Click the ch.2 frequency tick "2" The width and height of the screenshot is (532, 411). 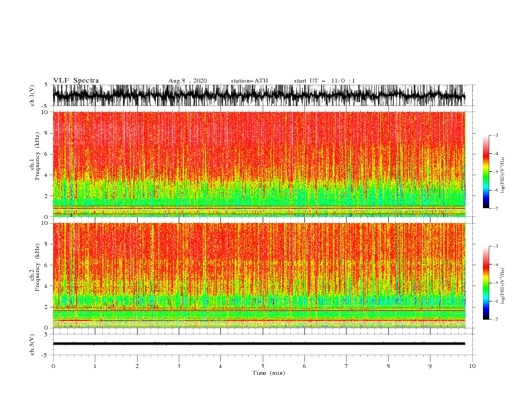tap(46, 307)
